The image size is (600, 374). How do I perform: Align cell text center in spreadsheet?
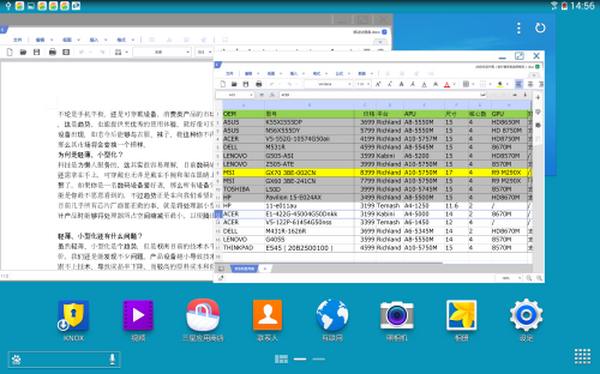[x=530, y=84]
